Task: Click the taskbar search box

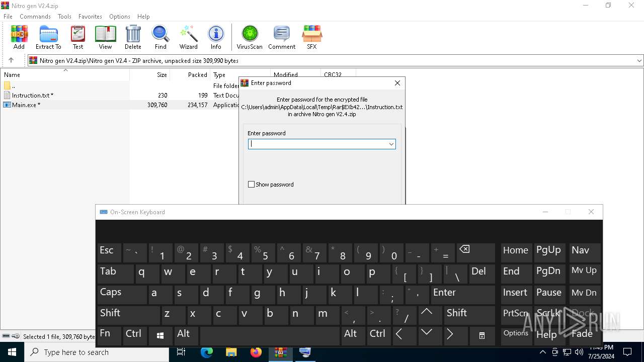Action: tap(97, 352)
